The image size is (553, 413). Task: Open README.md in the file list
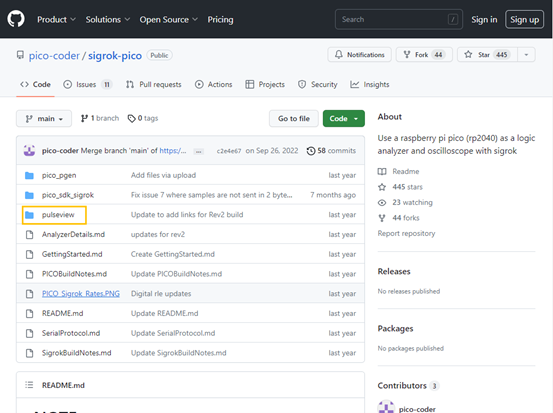tap(62, 314)
